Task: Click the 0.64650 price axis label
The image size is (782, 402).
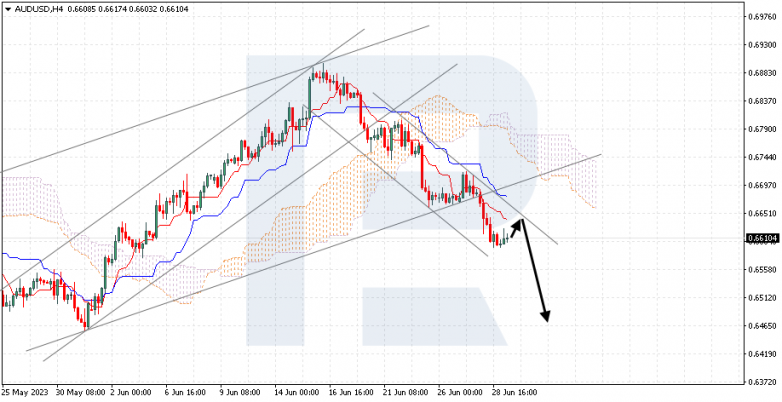Action: pos(762,326)
